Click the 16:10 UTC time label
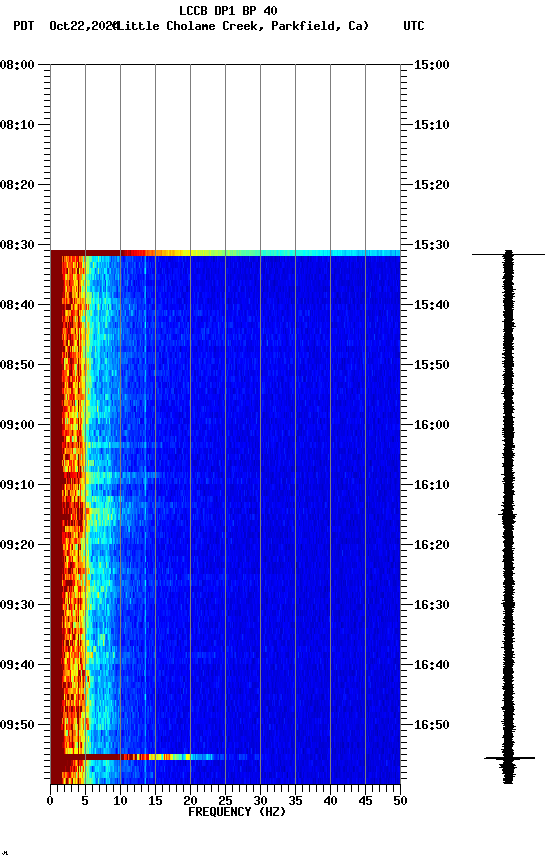 click(x=432, y=485)
